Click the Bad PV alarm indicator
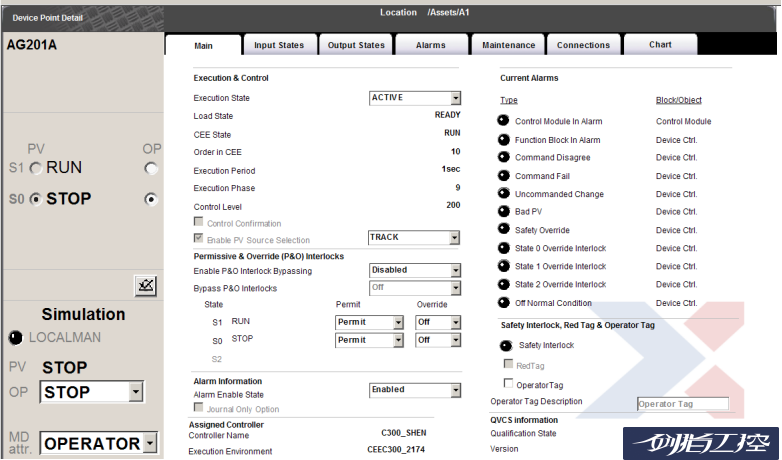Screen dimensions: 782x460 [503, 212]
